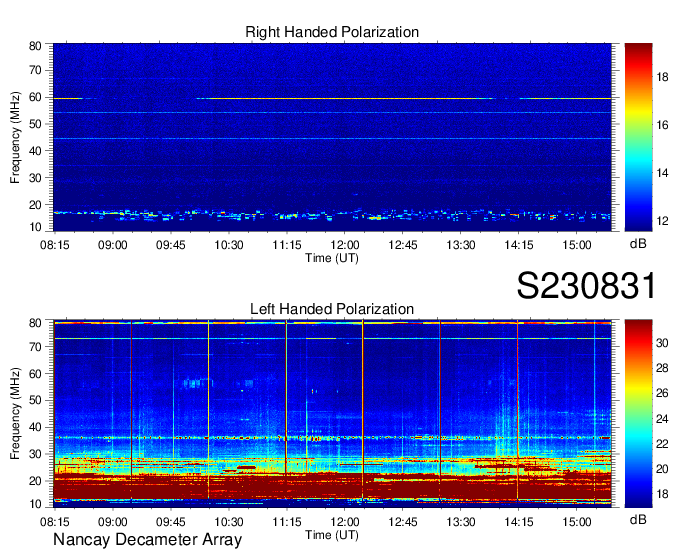Click 12:45 on the upper time axis
The image size is (680, 552).
pyautogui.click(x=403, y=245)
